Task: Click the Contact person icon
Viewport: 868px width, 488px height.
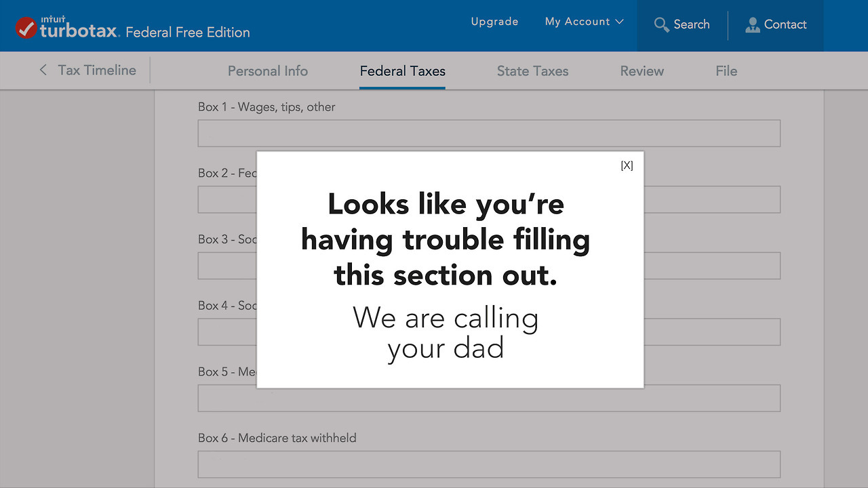Action: coord(752,25)
